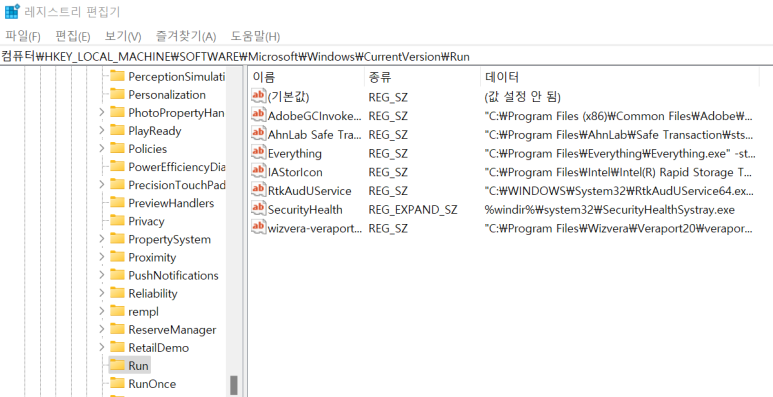Select the PerceptionSimulati folder icon
The width and height of the screenshot is (773, 397).
(117, 76)
